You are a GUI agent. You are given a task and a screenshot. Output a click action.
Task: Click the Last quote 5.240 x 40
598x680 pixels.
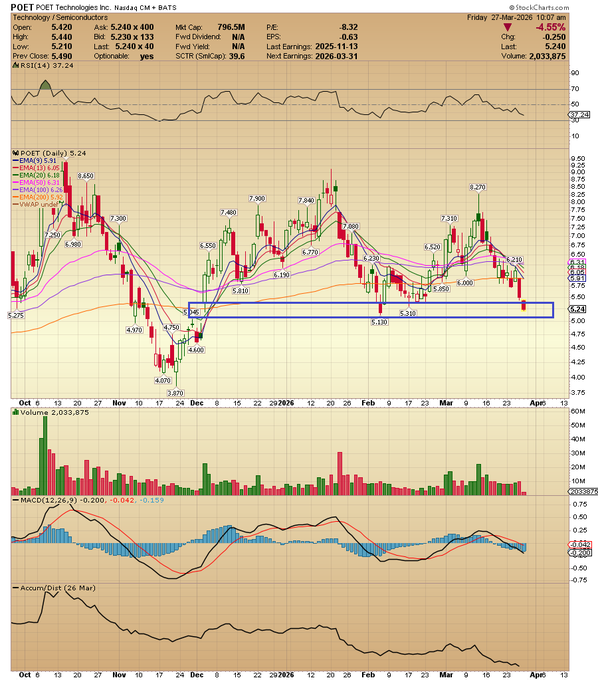[134, 46]
